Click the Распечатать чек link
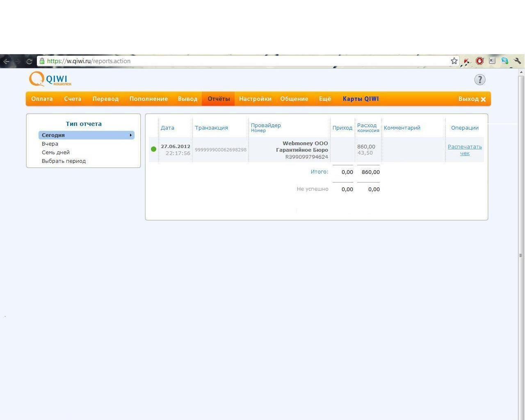This screenshot has height=420, width=525. [x=465, y=150]
